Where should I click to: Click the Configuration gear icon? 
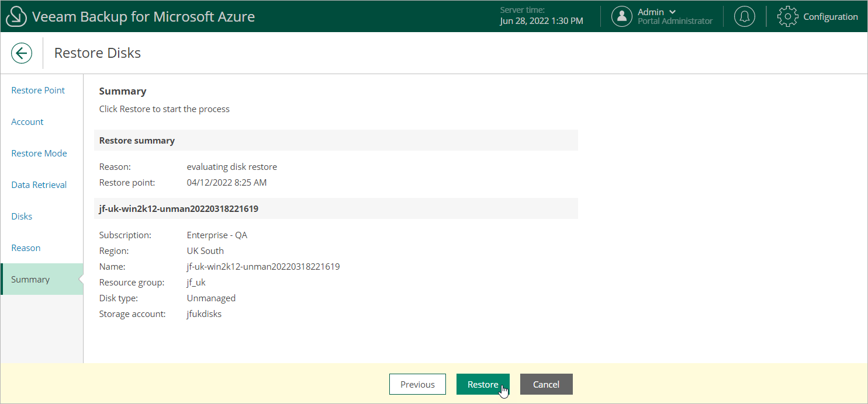click(x=788, y=16)
